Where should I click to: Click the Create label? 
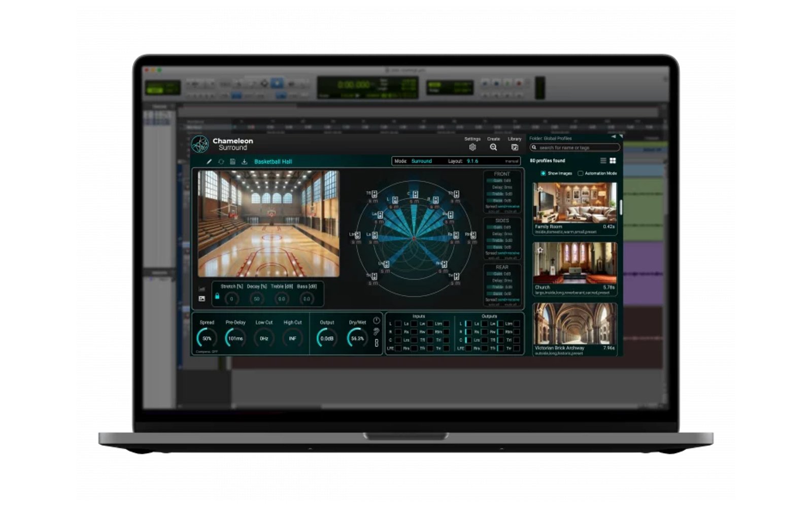493,139
